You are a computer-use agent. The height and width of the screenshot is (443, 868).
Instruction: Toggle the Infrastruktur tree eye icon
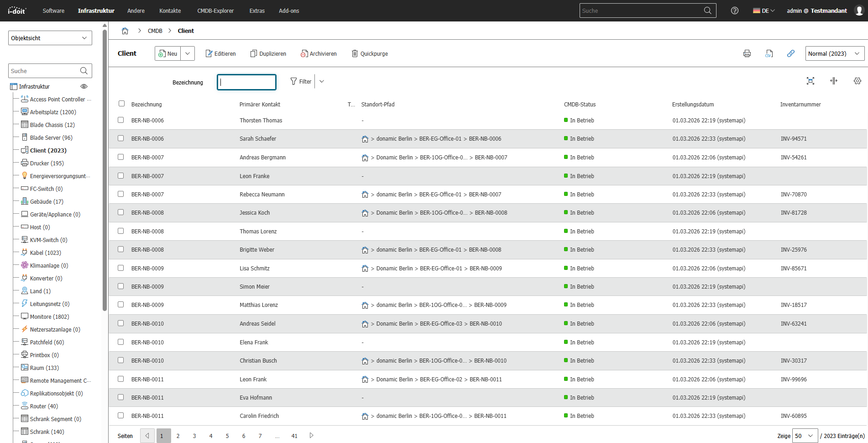84,86
